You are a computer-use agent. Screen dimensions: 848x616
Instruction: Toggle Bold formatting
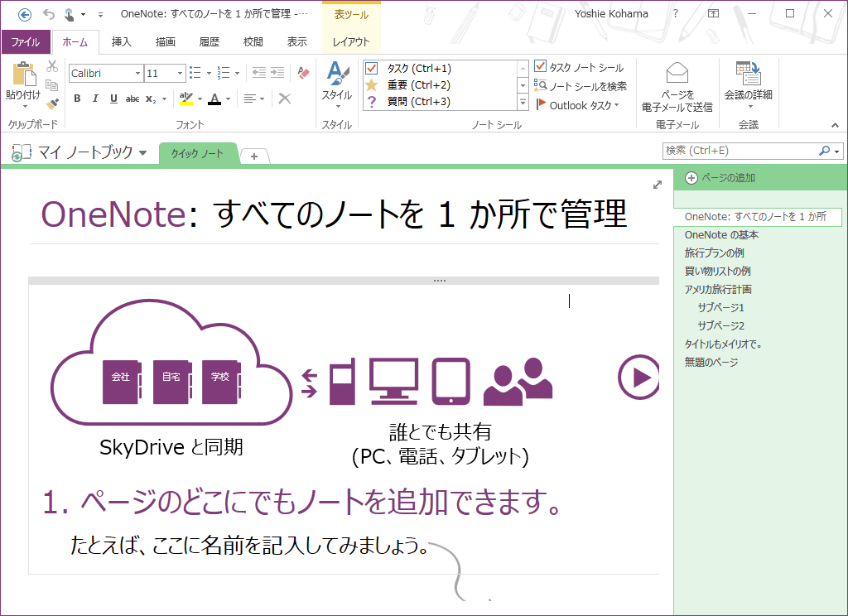(77, 99)
